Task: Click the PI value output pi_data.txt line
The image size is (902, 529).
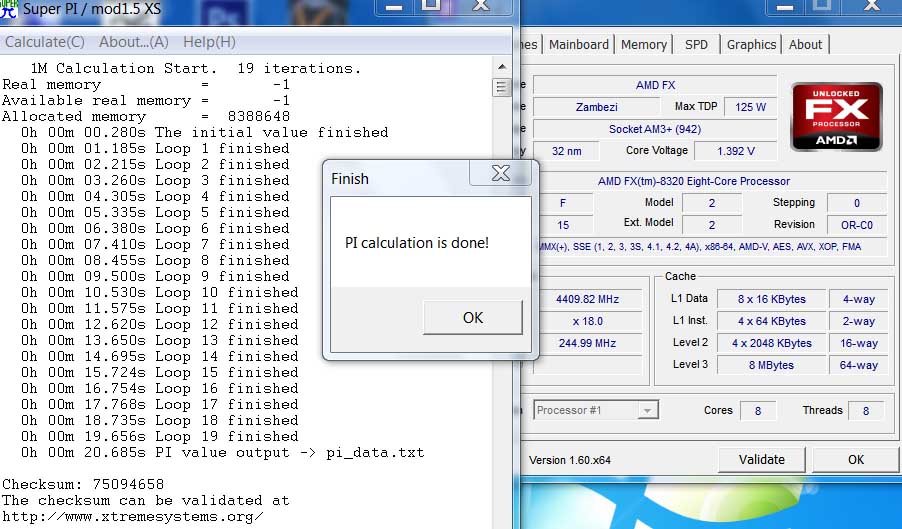Action: [x=223, y=453]
